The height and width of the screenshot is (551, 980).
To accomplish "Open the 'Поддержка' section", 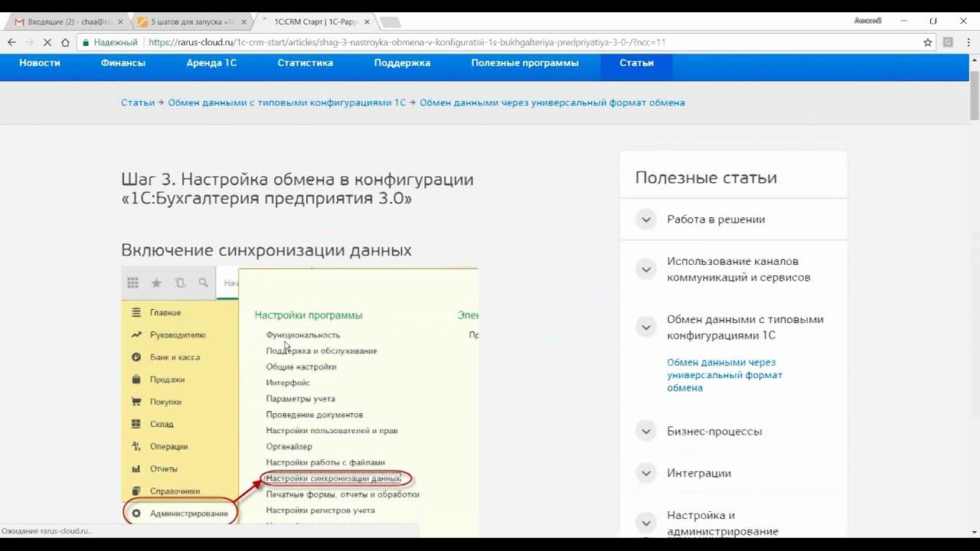I will pos(402,63).
